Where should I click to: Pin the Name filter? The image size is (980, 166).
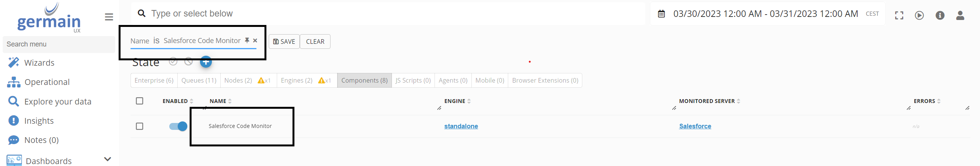click(247, 40)
